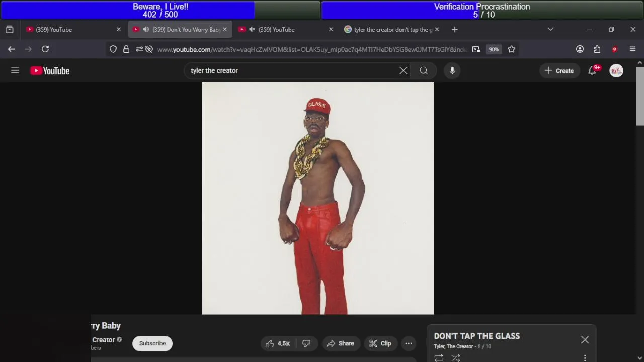The height and width of the screenshot is (362, 644).
Task: Open the Firefox application menu
Action: tap(632, 49)
